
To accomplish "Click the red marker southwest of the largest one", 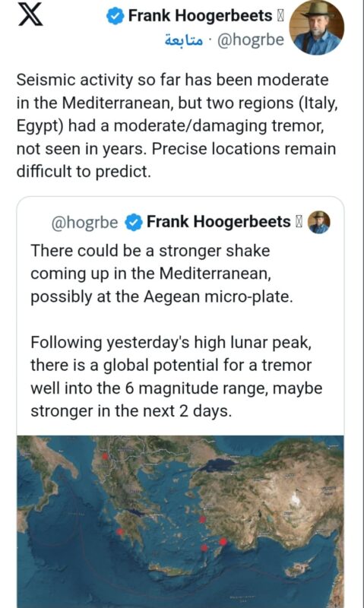I will coord(204,547).
